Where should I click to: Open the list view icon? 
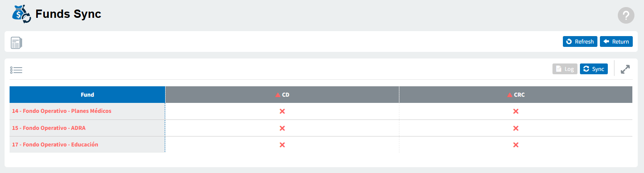(x=16, y=70)
